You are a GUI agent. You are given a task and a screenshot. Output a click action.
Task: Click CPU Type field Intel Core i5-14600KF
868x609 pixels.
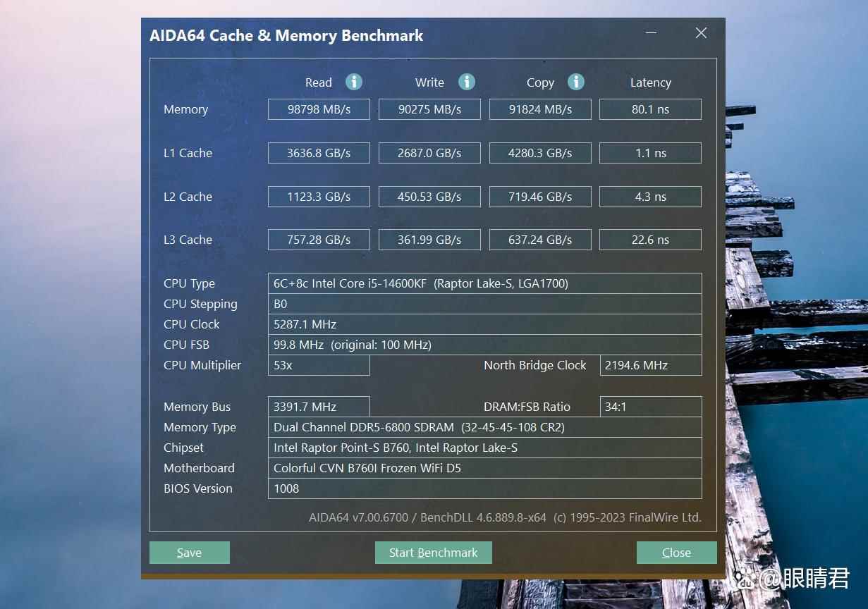[x=485, y=283]
